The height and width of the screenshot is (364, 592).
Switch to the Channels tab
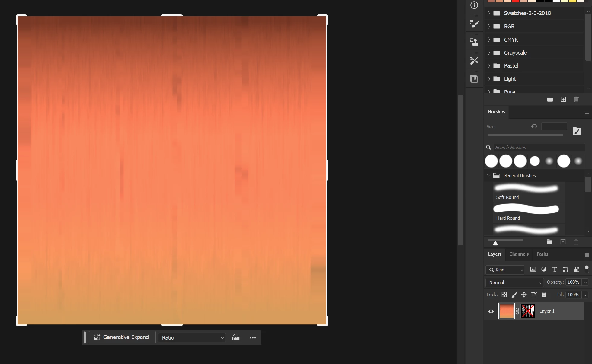519,254
